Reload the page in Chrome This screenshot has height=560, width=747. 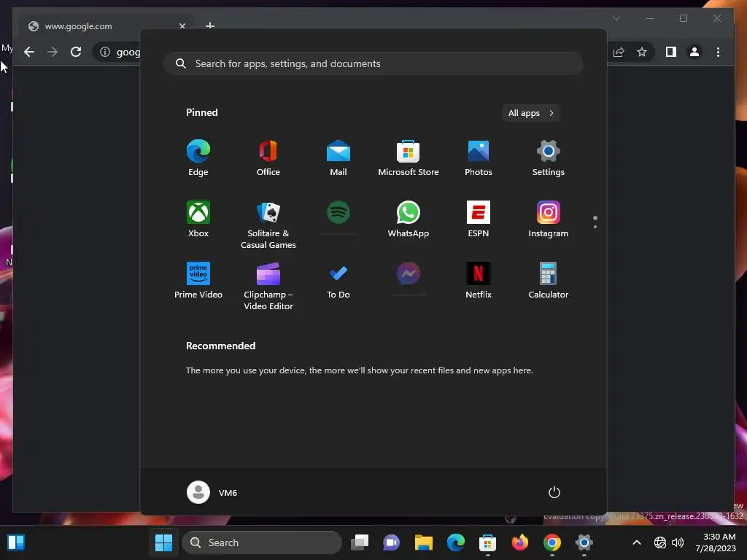coord(76,52)
